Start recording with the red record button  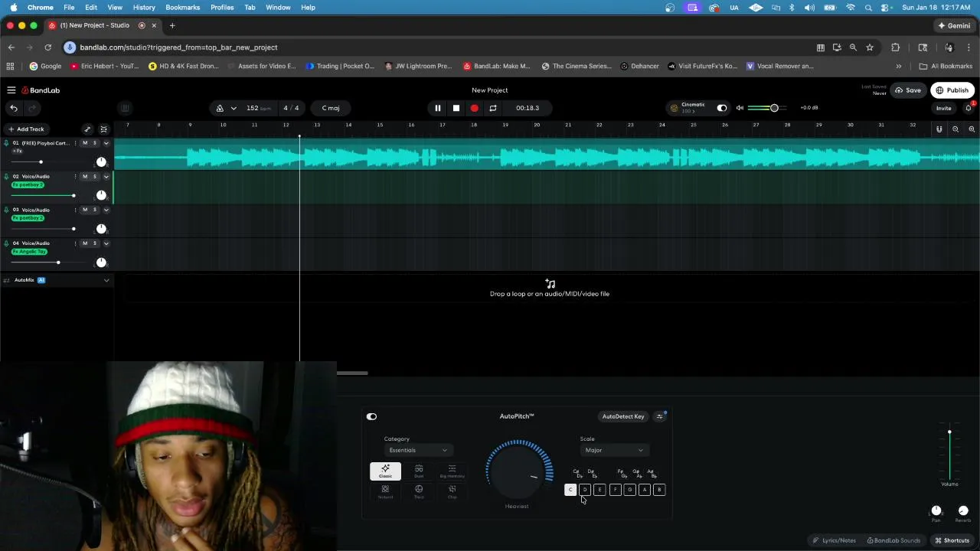[475, 108]
